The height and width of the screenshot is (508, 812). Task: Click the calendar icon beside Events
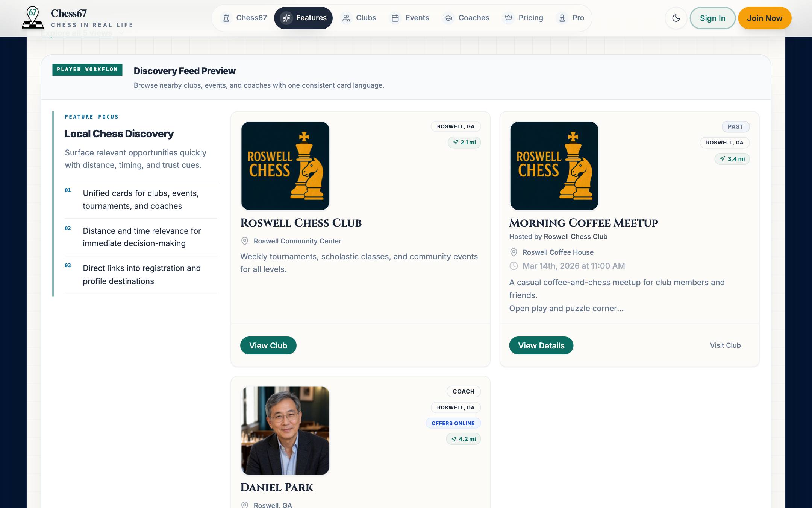[395, 18]
